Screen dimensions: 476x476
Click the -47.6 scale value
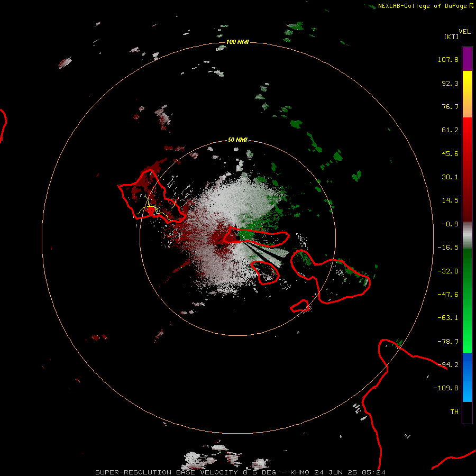pyautogui.click(x=448, y=295)
